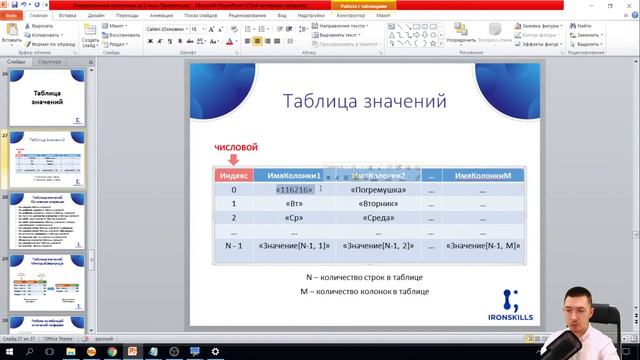
Task: Click the increase indent icon
Action: [x=289, y=29]
